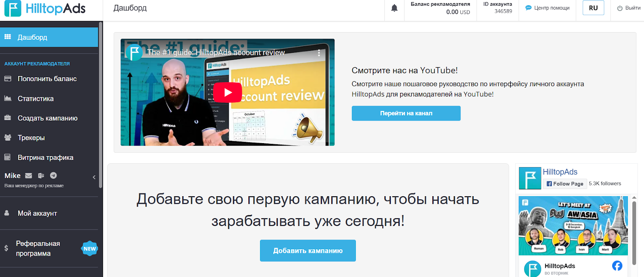644x277 pixels.
Task: Click the sidebar vertical scrollbar
Action: tap(101, 105)
